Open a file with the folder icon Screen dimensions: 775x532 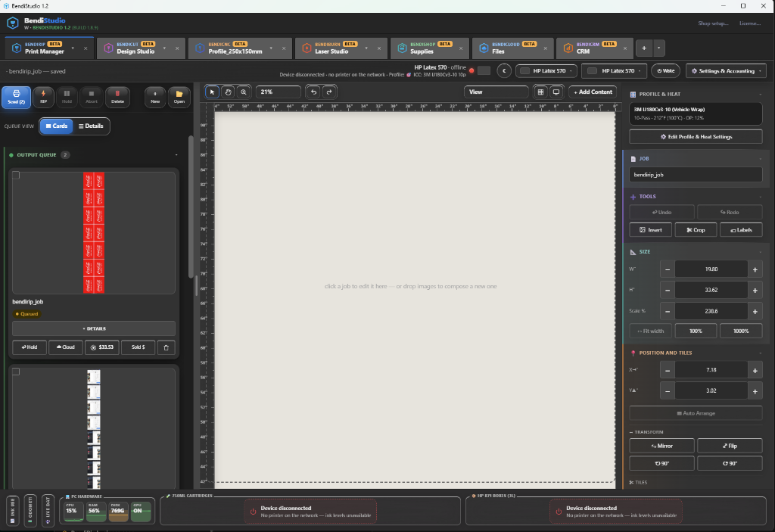[x=179, y=97]
